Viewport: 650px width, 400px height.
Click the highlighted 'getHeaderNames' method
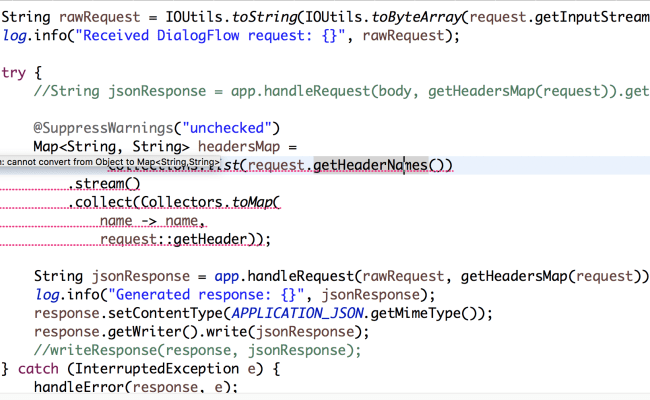(x=371, y=165)
